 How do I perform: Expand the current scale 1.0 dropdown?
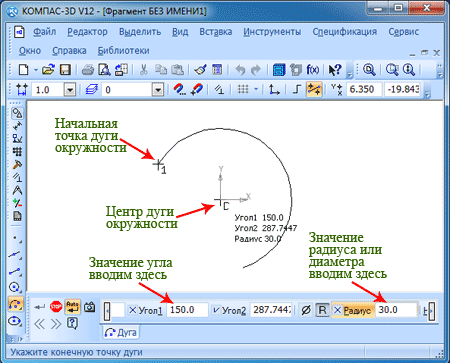coord(70,90)
